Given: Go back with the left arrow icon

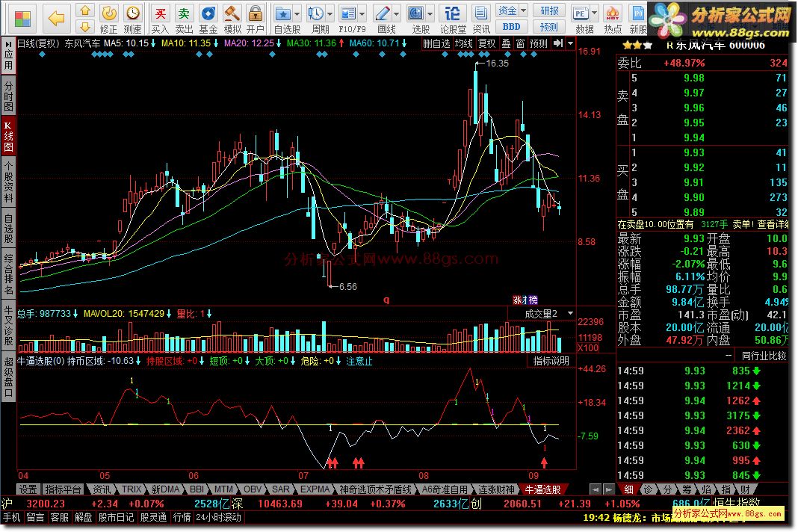Looking at the screenshot, I should [56, 19].
